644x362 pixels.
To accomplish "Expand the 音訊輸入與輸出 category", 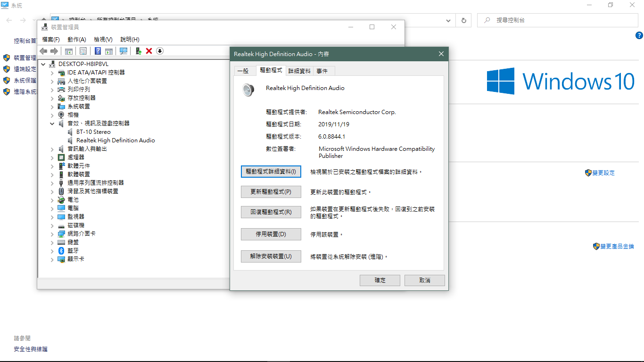I will coord(52,149).
